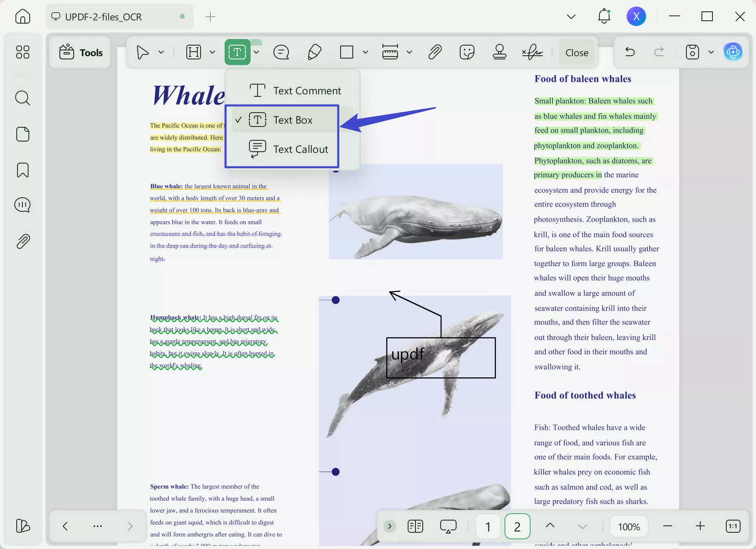The image size is (756, 549).
Task: Click the 100% zoom level field
Action: [629, 527]
